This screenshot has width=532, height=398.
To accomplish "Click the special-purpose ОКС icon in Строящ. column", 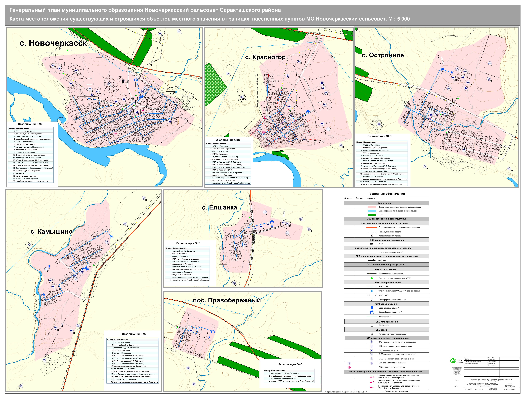I will point(349,363).
